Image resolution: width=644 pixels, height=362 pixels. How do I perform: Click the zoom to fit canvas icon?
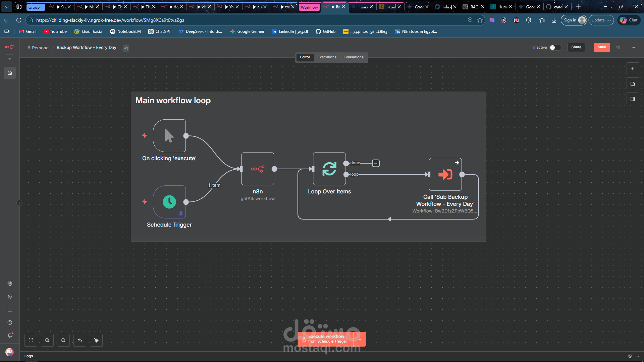tap(31, 340)
